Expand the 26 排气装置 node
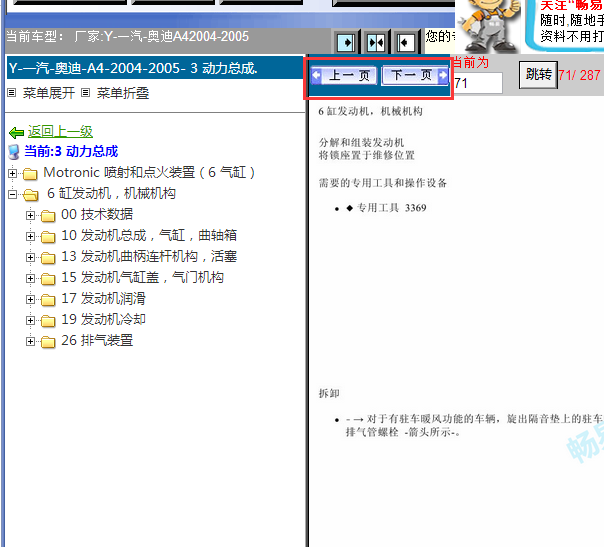The height and width of the screenshot is (547, 604). 30,341
